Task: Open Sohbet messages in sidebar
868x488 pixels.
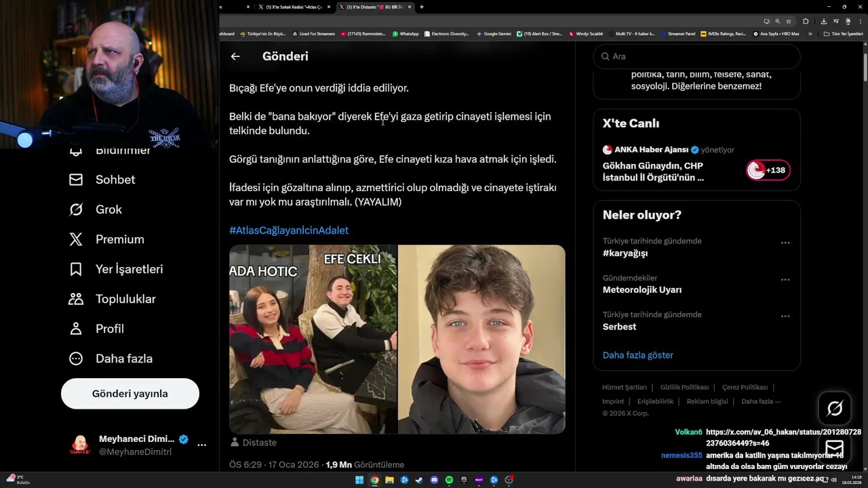Action: (x=102, y=180)
